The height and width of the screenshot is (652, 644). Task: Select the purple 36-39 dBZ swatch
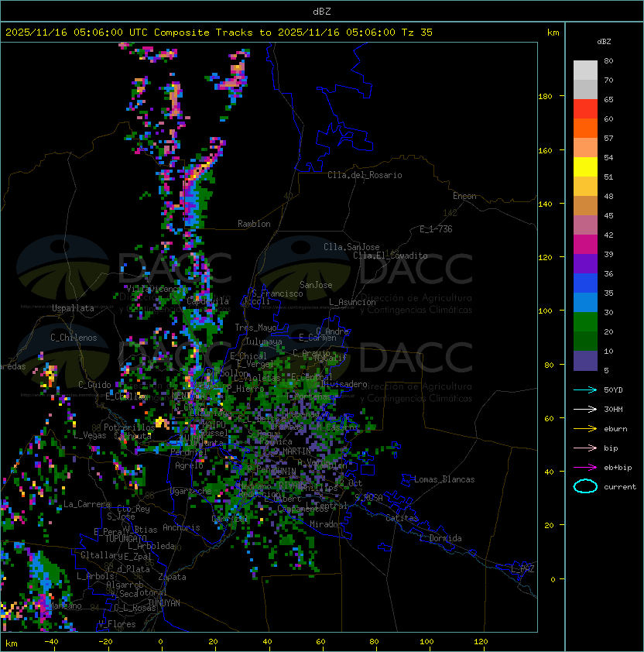coord(585,263)
